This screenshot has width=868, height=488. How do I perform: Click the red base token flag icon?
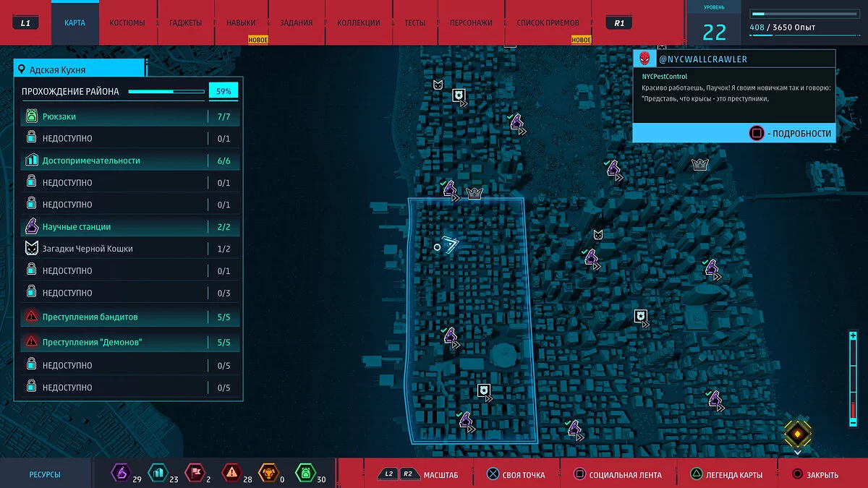(x=194, y=473)
